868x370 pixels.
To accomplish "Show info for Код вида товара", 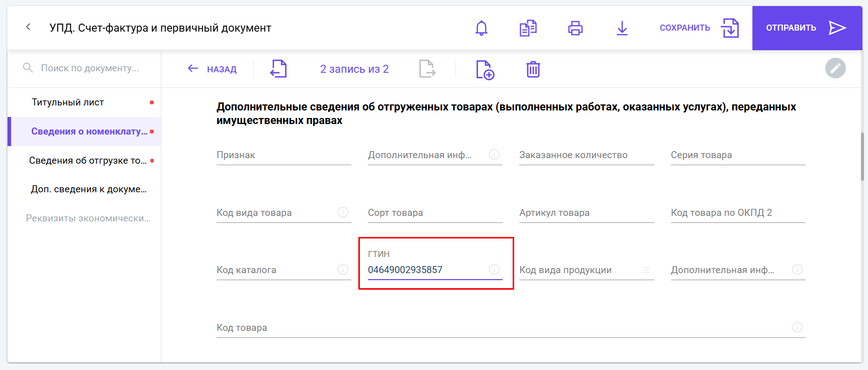I will pos(343,212).
